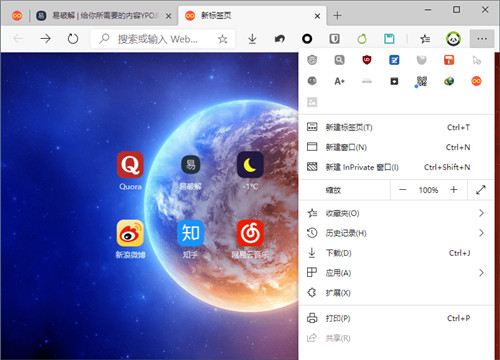Open the uBlock Origin red shield extension
The height and width of the screenshot is (360, 500).
pyautogui.click(x=367, y=60)
